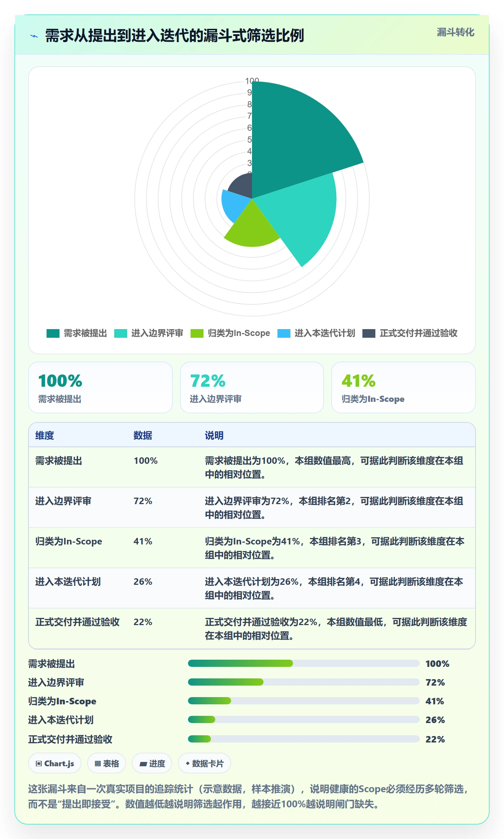Click the 22% value in table
Screen dimensions: 504x839
(143, 622)
